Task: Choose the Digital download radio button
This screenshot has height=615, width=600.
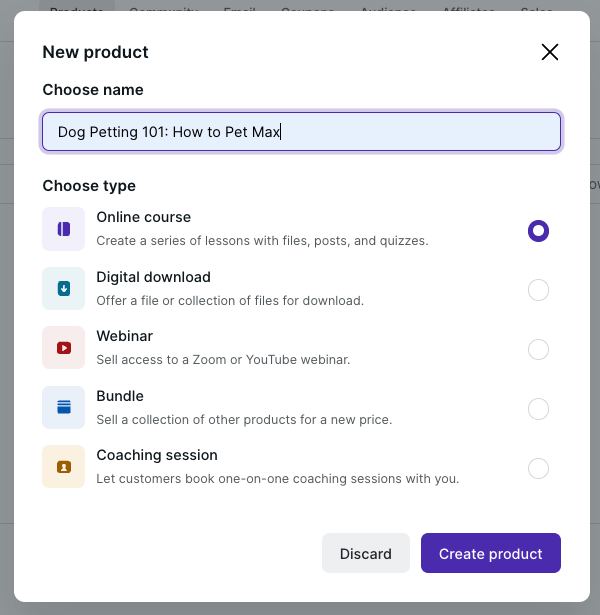Action: coord(538,290)
